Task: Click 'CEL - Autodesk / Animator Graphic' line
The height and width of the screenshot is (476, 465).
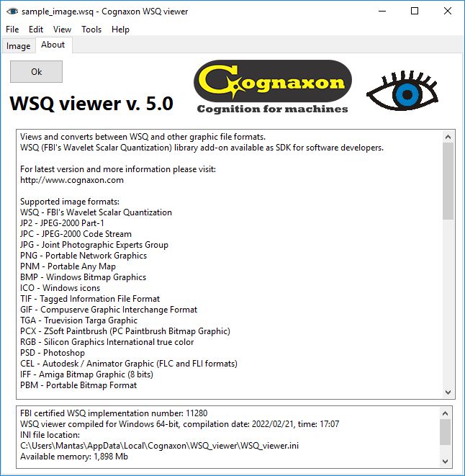Action: [129, 364]
